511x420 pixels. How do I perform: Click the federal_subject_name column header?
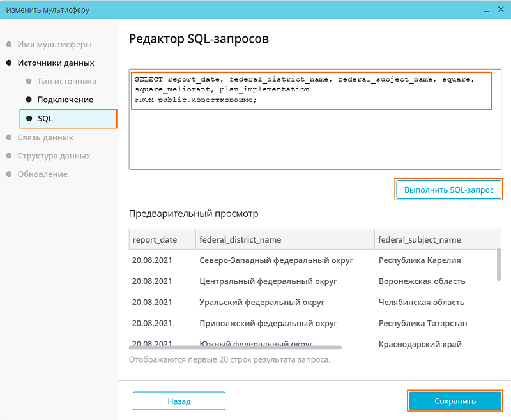coord(420,240)
